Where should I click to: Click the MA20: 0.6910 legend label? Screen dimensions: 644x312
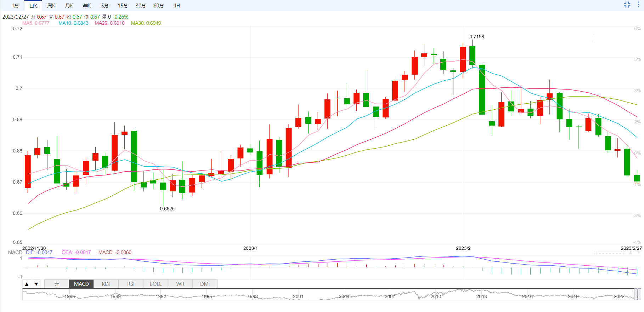tap(109, 23)
